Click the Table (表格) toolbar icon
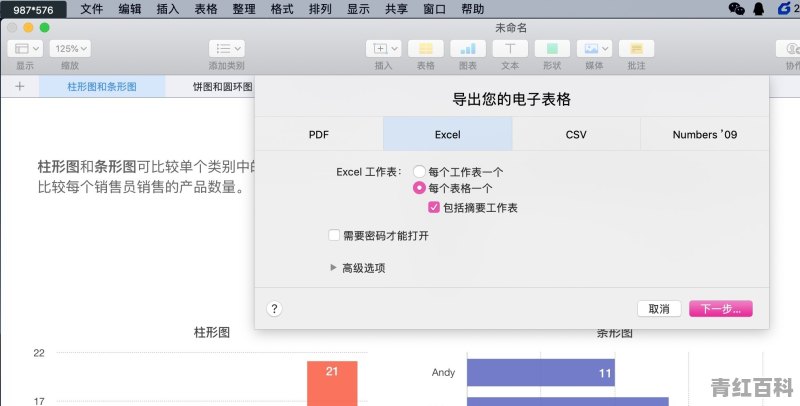This screenshot has height=406, width=800. 426,48
